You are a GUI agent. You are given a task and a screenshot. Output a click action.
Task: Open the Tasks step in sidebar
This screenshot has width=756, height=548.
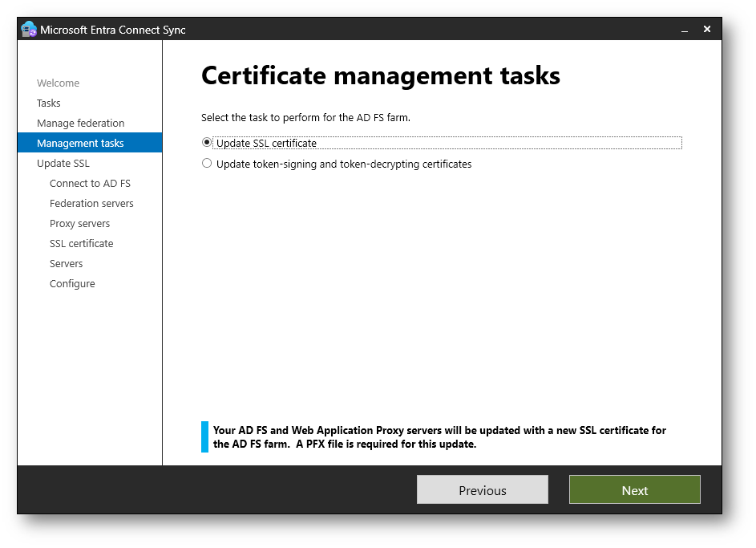tap(49, 103)
